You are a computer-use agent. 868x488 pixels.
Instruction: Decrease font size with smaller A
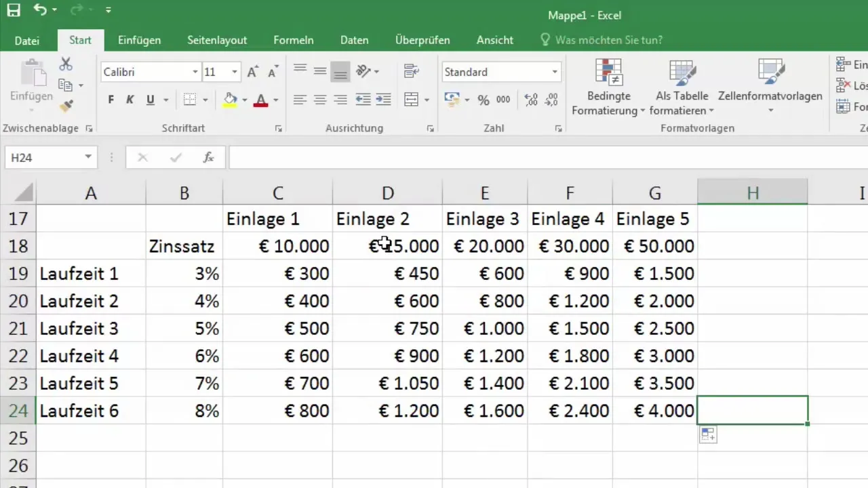[x=273, y=72]
